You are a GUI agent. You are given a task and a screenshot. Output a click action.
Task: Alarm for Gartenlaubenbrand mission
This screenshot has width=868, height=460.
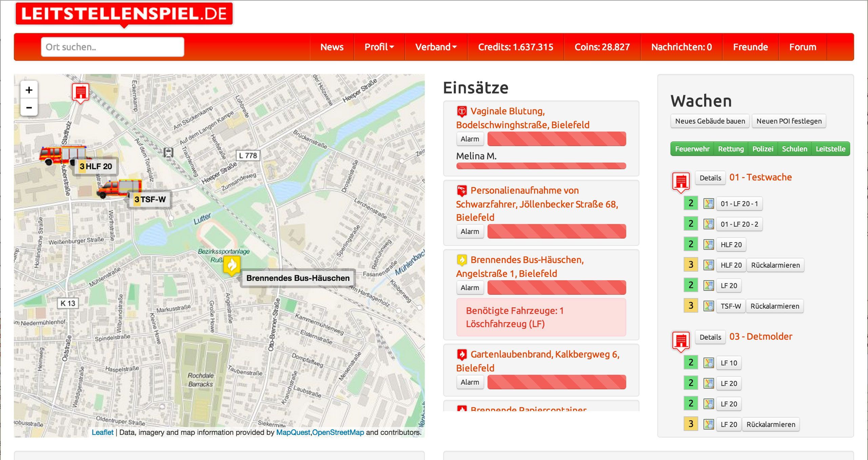point(470,382)
